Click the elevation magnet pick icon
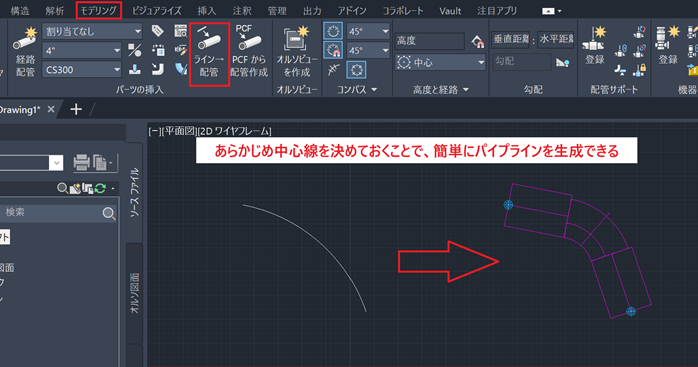This screenshot has height=367, width=698. (x=477, y=41)
